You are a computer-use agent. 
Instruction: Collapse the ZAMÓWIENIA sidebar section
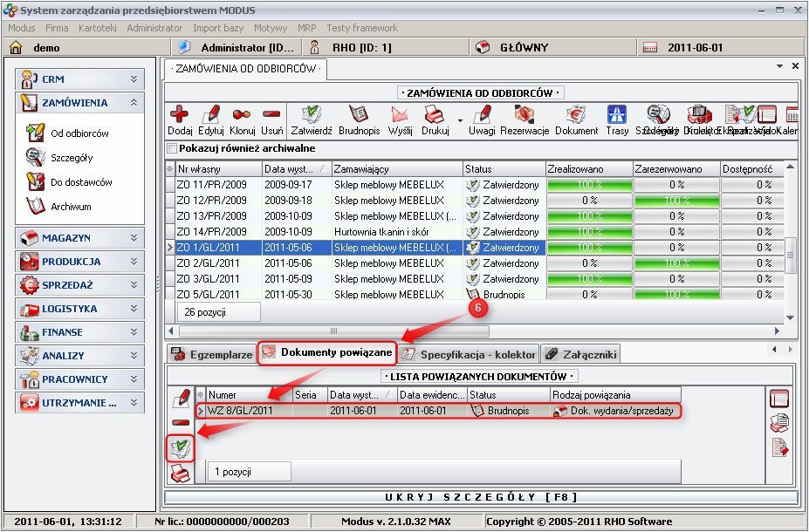click(134, 103)
